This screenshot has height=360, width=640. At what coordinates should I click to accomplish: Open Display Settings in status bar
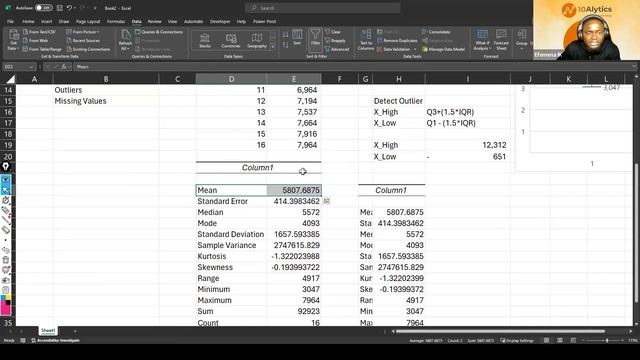point(517,340)
